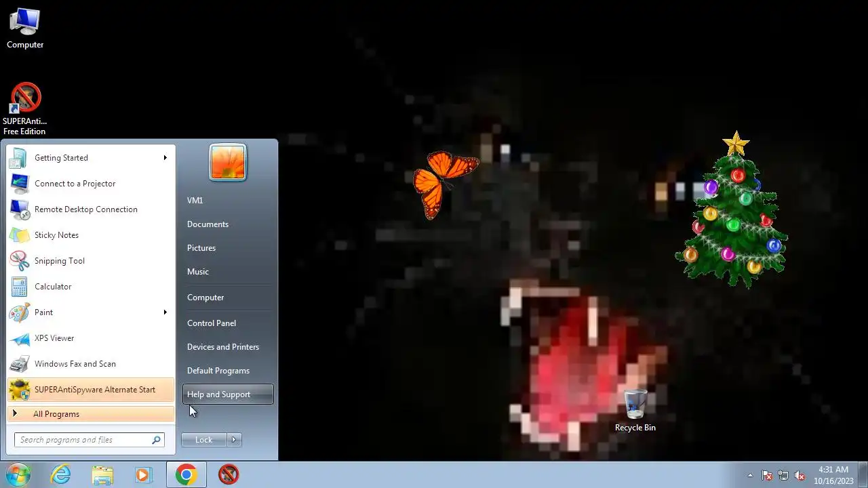868x488 pixels.
Task: Launch Paint palette icon
Action: pyautogui.click(x=19, y=312)
